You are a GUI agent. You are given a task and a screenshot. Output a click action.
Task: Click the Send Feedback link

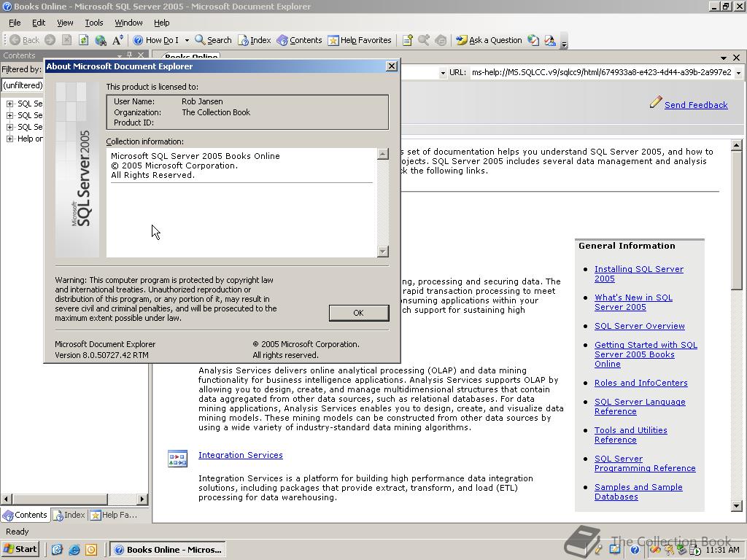696,105
